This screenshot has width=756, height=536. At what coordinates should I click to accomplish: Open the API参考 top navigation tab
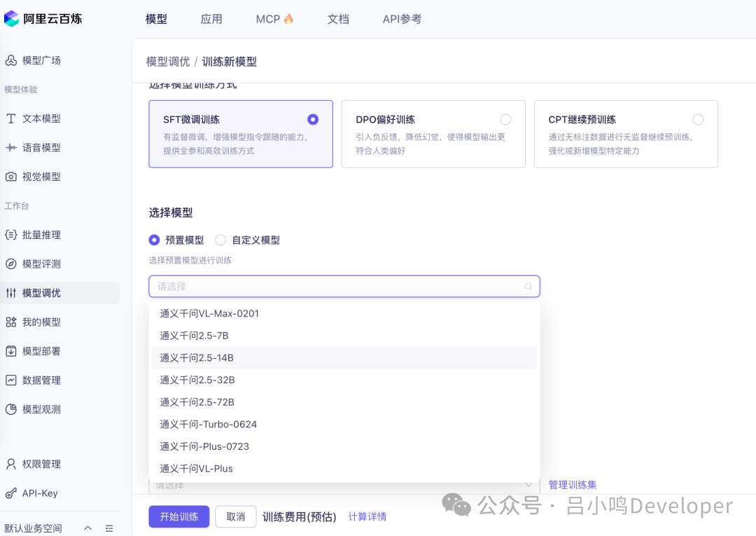tap(402, 20)
